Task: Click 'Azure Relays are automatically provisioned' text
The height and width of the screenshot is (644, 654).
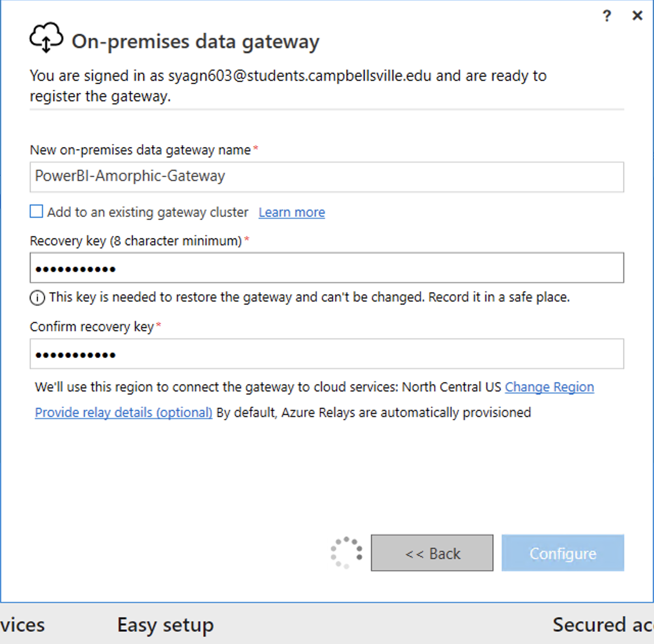Action: coord(406,412)
